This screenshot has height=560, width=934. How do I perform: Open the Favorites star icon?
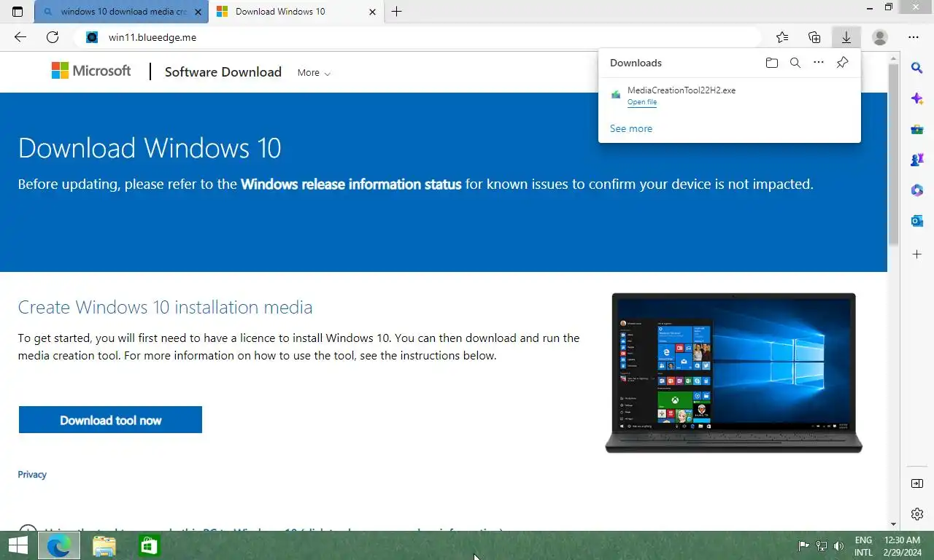tap(782, 37)
